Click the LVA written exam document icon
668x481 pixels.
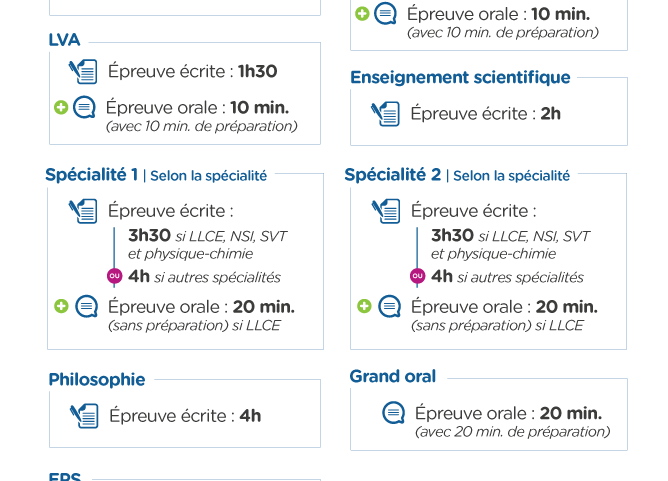click(83, 71)
